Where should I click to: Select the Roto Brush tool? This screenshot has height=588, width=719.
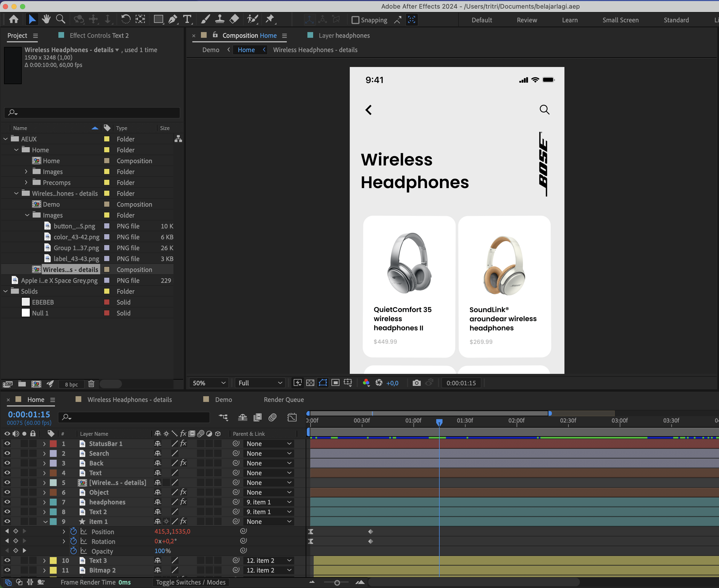point(253,19)
